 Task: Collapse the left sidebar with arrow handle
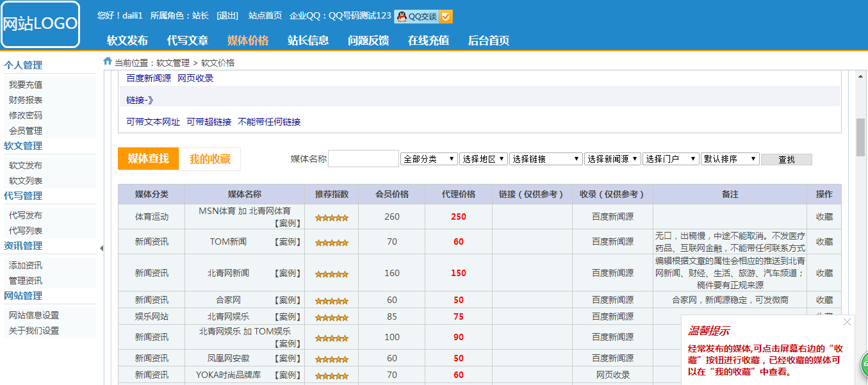pos(101,249)
